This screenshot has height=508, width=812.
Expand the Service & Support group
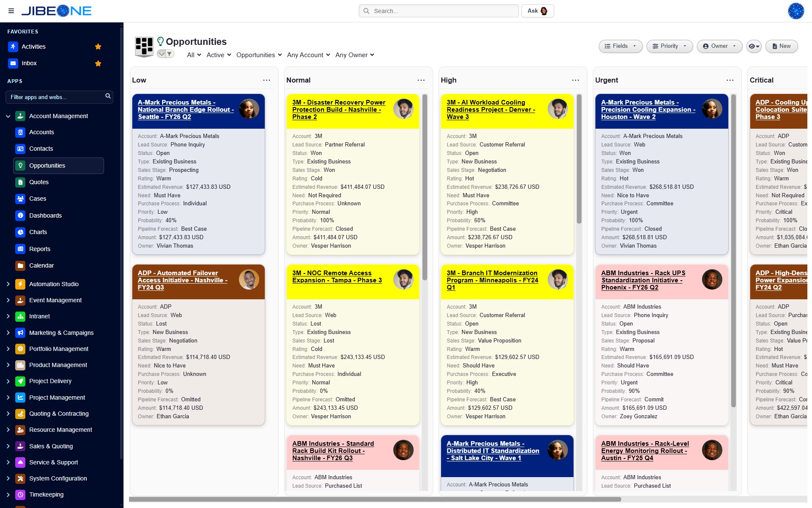[8, 462]
